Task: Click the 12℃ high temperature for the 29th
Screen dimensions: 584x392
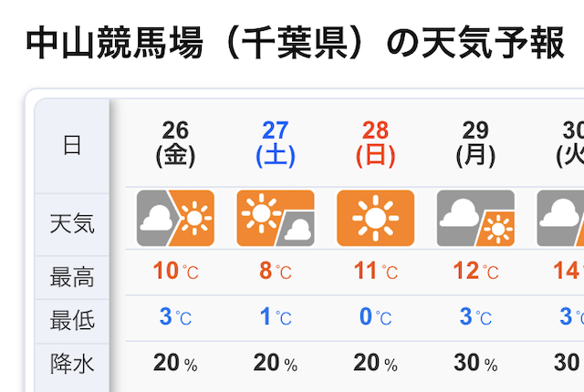Action: point(475,272)
